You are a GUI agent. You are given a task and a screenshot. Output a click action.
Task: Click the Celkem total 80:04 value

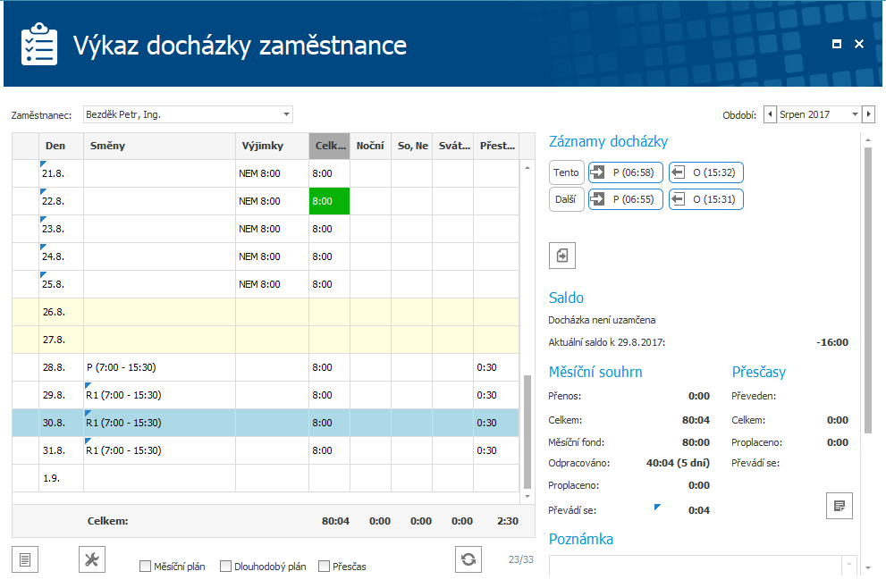335,521
